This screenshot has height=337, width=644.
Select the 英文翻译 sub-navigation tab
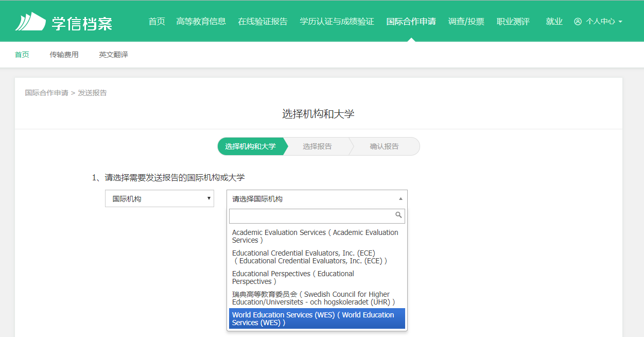click(x=114, y=55)
